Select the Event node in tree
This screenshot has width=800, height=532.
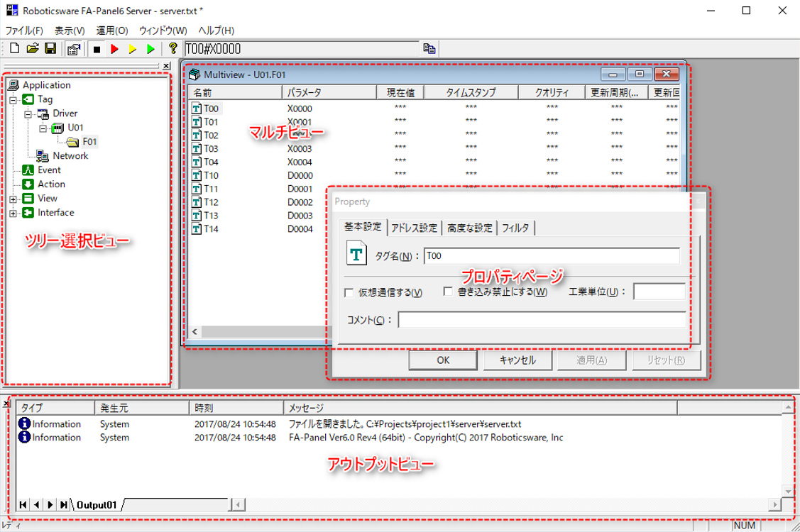[x=48, y=170]
